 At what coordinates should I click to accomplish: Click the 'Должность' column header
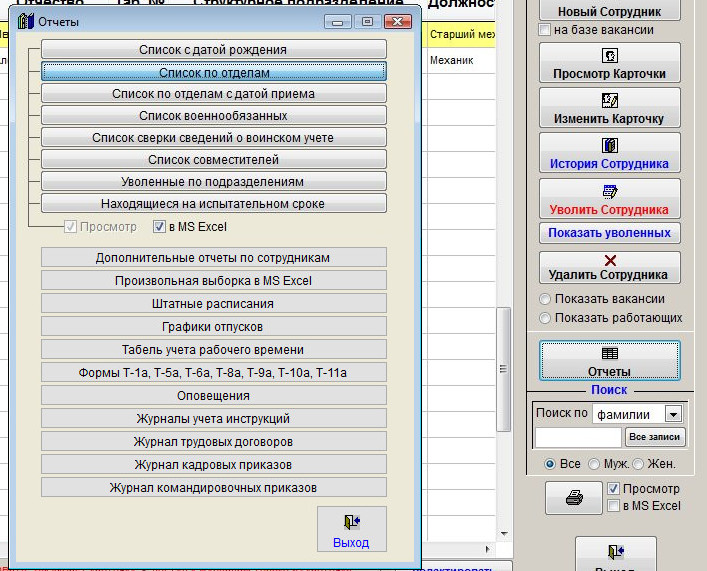pyautogui.click(x=461, y=5)
